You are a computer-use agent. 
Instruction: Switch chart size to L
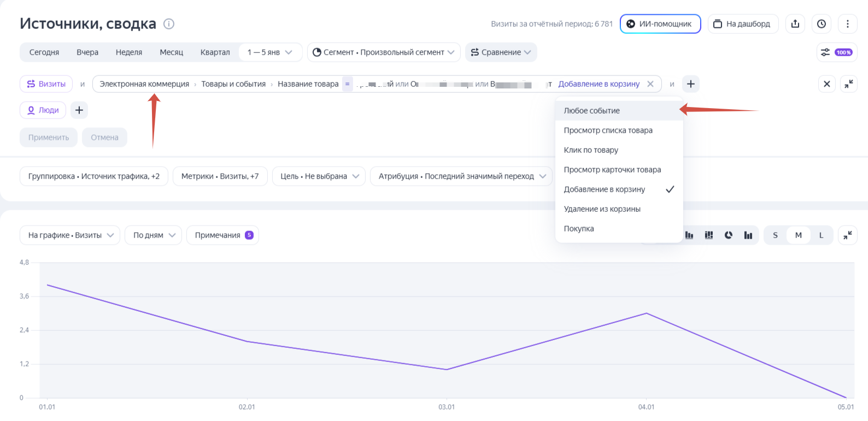tap(821, 235)
